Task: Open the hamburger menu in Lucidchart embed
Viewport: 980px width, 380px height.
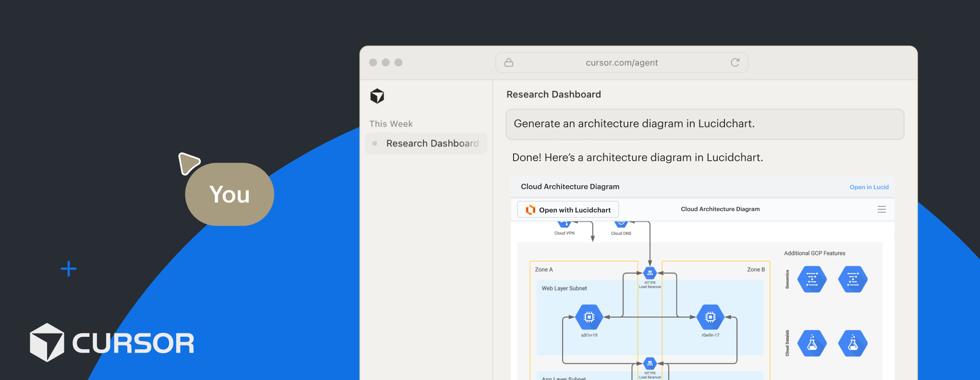Action: [x=882, y=209]
